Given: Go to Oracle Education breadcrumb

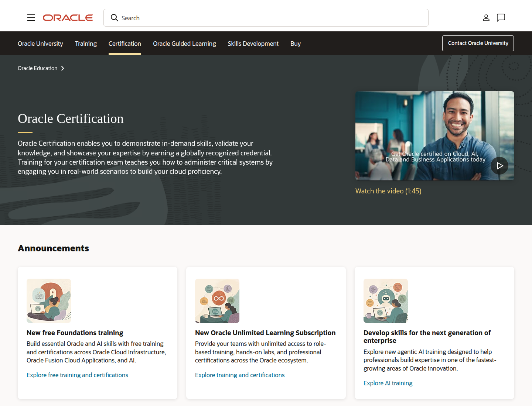Looking at the screenshot, I should coord(38,68).
